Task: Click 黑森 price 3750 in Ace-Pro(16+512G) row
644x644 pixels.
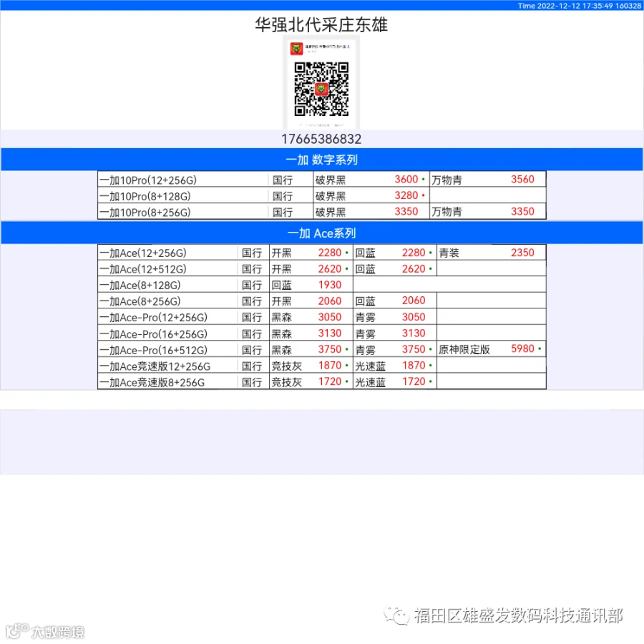Action: click(330, 349)
